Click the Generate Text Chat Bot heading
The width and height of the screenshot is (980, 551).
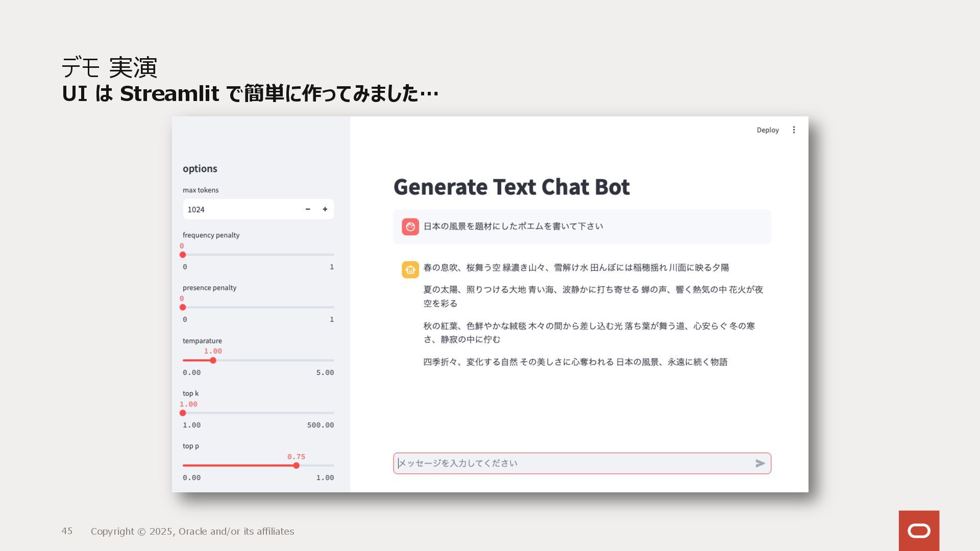pyautogui.click(x=511, y=187)
